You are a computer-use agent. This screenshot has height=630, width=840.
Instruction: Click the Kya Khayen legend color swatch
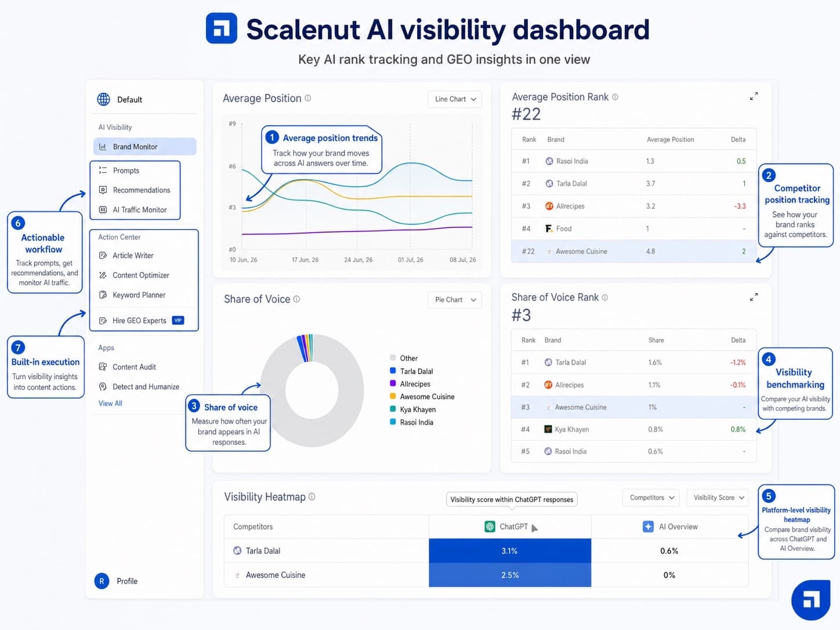tap(393, 409)
